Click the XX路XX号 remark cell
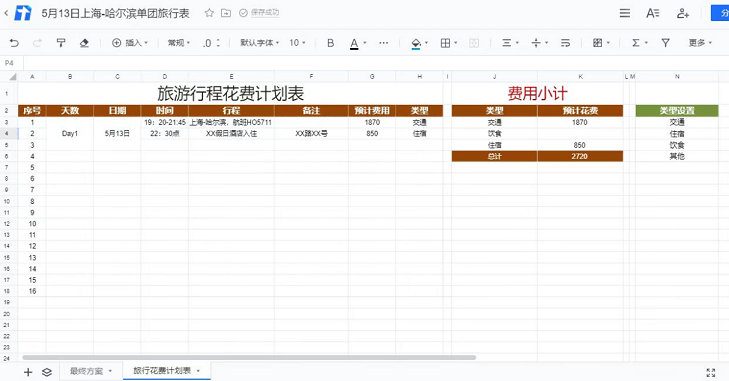 (311, 134)
